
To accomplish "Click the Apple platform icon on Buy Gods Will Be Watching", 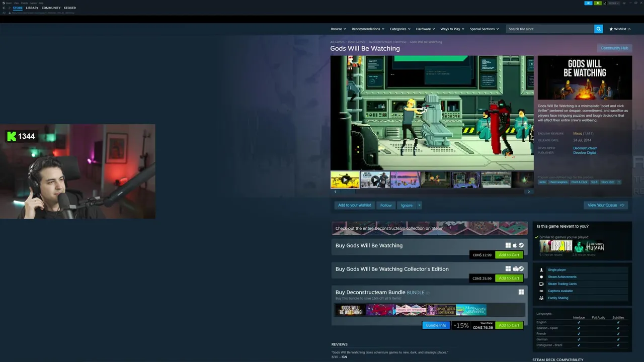I will pyautogui.click(x=515, y=245).
